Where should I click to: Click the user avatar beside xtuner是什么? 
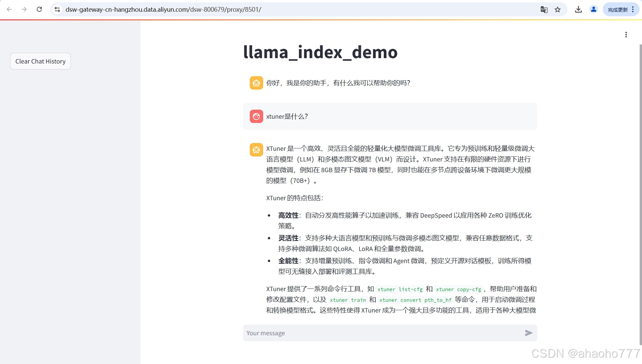[256, 116]
